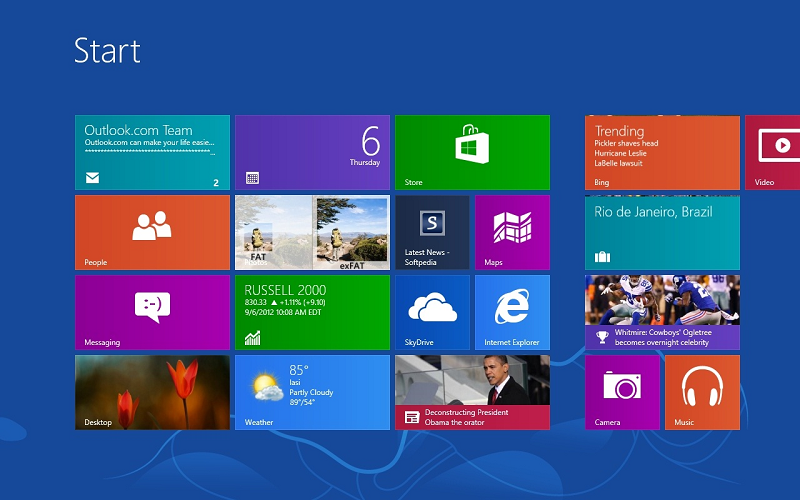
Task: Open the Desktop tile with tulips
Action: [152, 392]
